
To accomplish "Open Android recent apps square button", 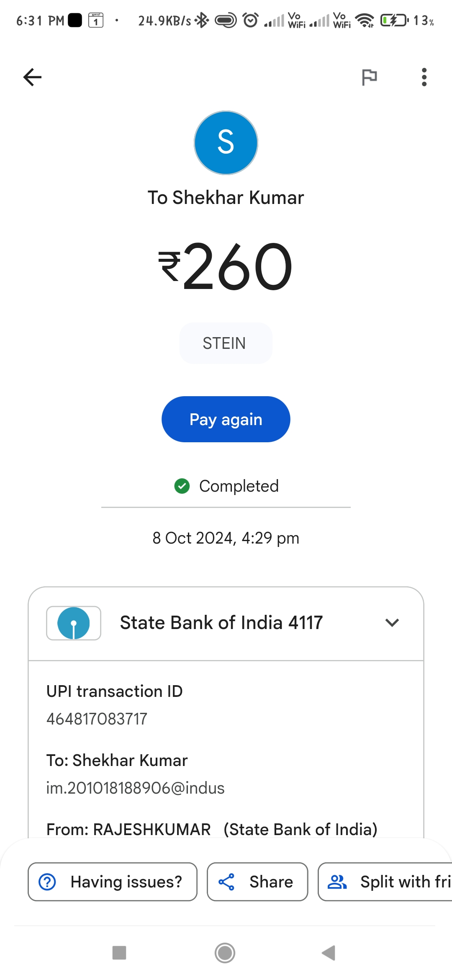I will (119, 953).
